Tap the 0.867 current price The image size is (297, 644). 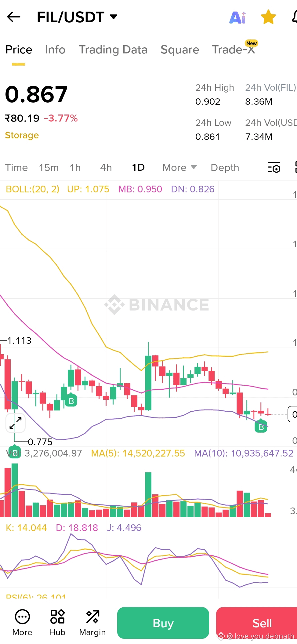pos(36,94)
